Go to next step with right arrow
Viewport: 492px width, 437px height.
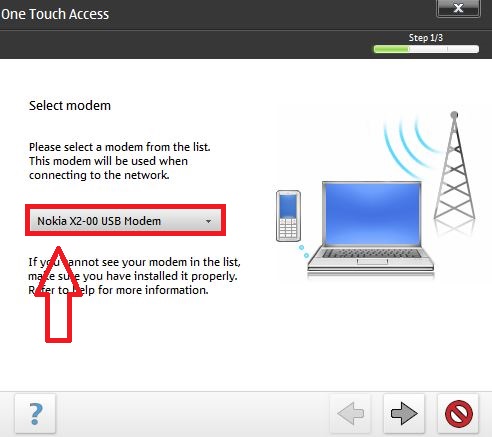[404, 413]
